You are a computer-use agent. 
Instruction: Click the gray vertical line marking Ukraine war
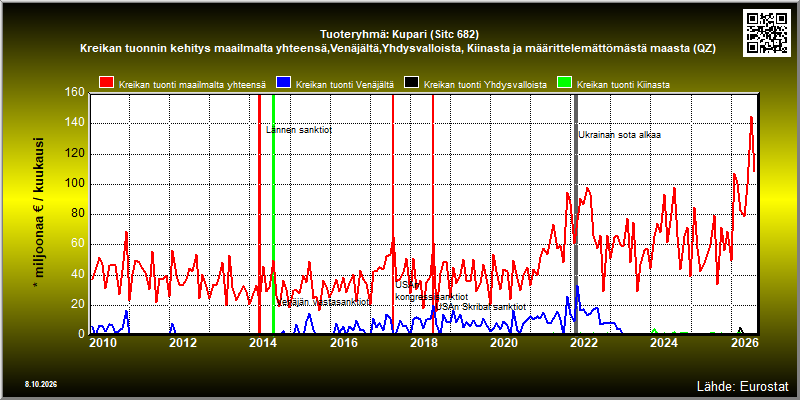(x=576, y=214)
